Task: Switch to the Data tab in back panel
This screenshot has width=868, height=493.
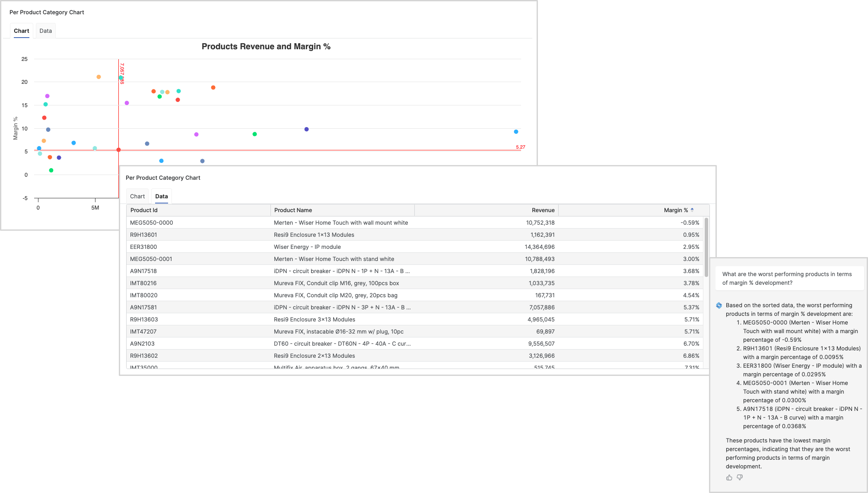Action: [45, 31]
